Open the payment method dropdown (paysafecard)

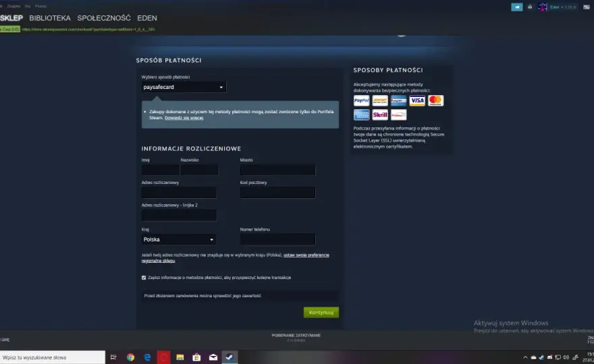tap(184, 87)
